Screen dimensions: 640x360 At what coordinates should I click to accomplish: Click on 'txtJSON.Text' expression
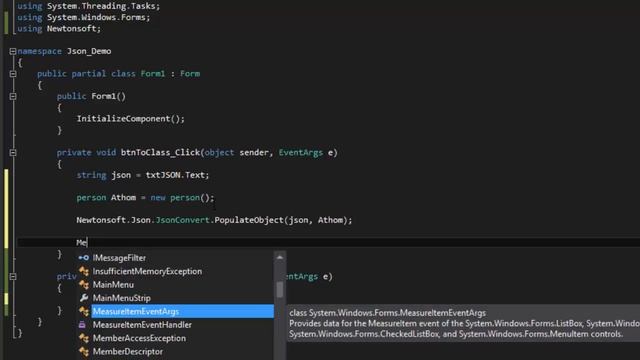tap(177, 175)
